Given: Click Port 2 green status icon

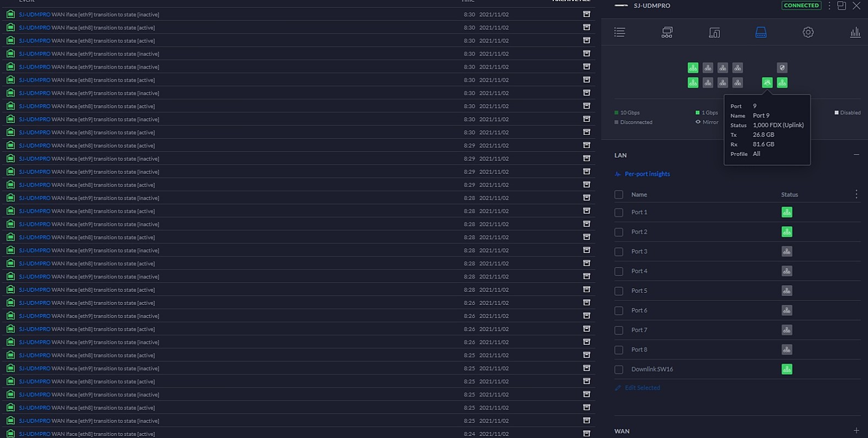Looking at the screenshot, I should (x=787, y=232).
